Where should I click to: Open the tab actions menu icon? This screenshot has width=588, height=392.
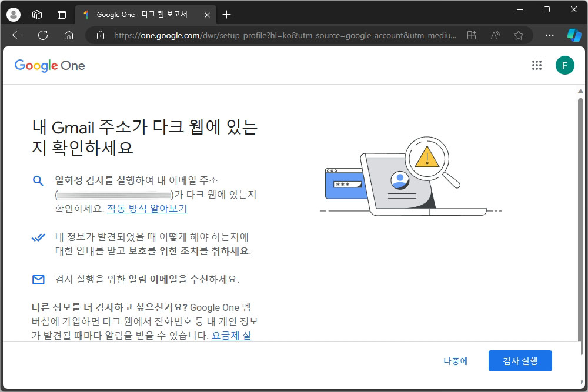click(x=62, y=15)
